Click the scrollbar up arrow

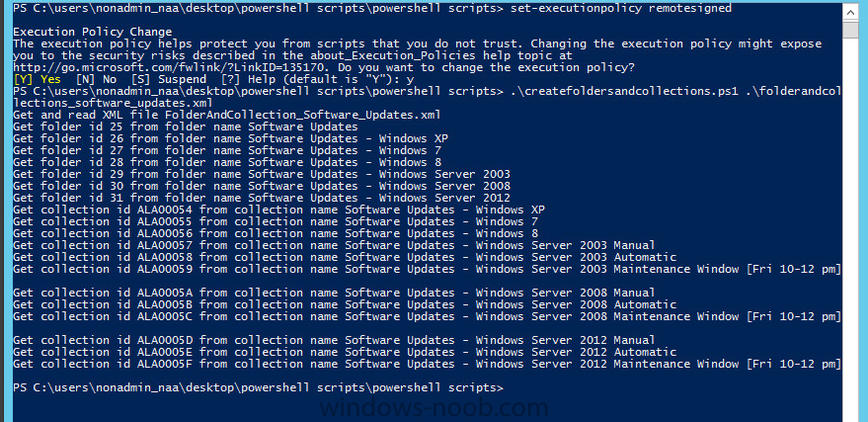pos(850,12)
